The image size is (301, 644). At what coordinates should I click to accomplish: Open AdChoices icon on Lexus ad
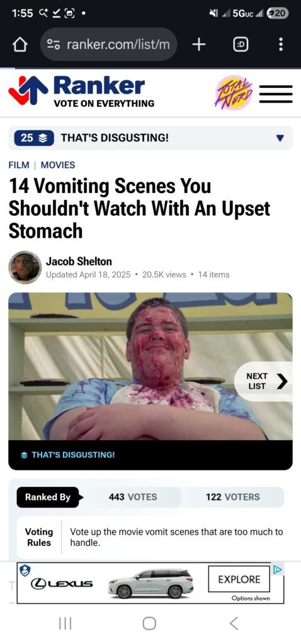pyautogui.click(x=278, y=569)
